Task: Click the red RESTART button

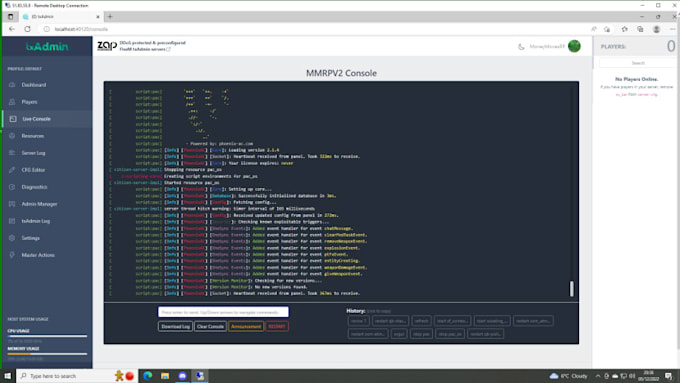Action: (x=277, y=326)
